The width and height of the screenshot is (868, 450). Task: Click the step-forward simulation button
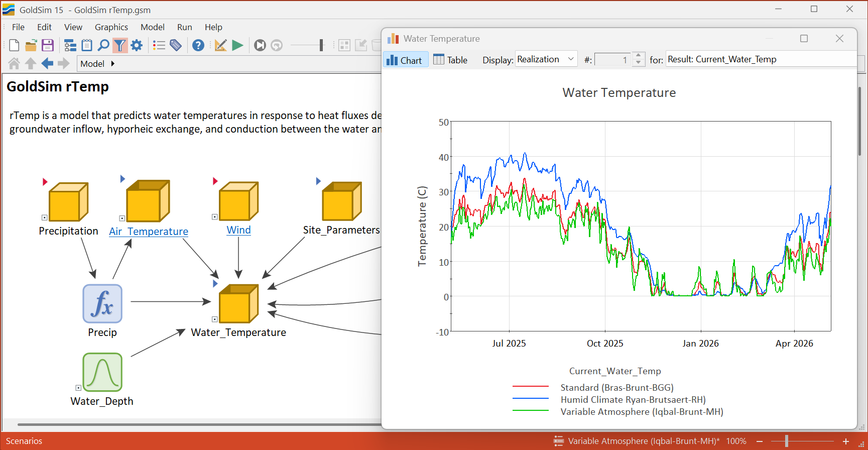pos(260,45)
